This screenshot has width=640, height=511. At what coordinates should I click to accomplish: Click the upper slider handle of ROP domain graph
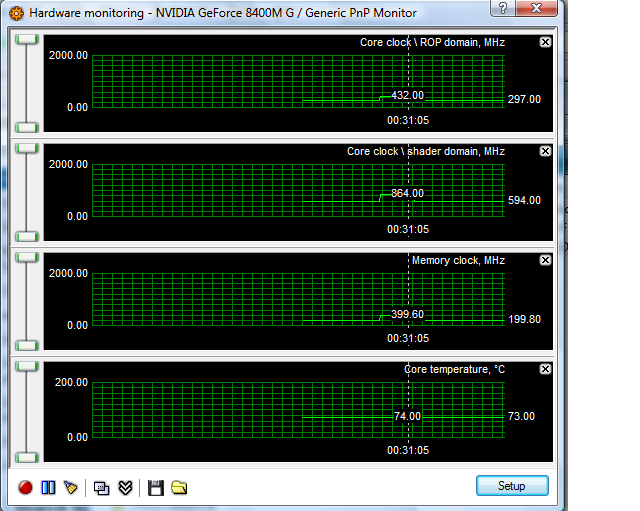(x=27, y=39)
